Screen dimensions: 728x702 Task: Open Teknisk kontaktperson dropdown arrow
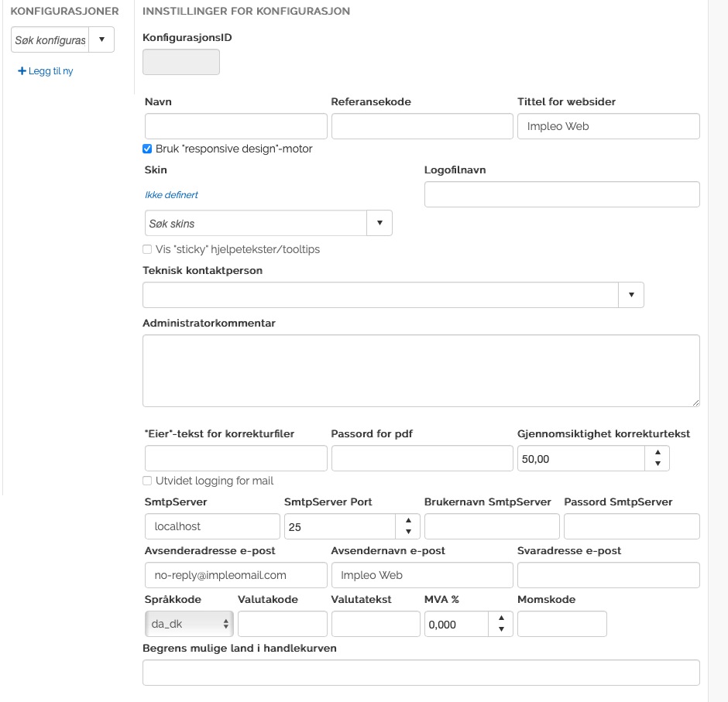631,295
